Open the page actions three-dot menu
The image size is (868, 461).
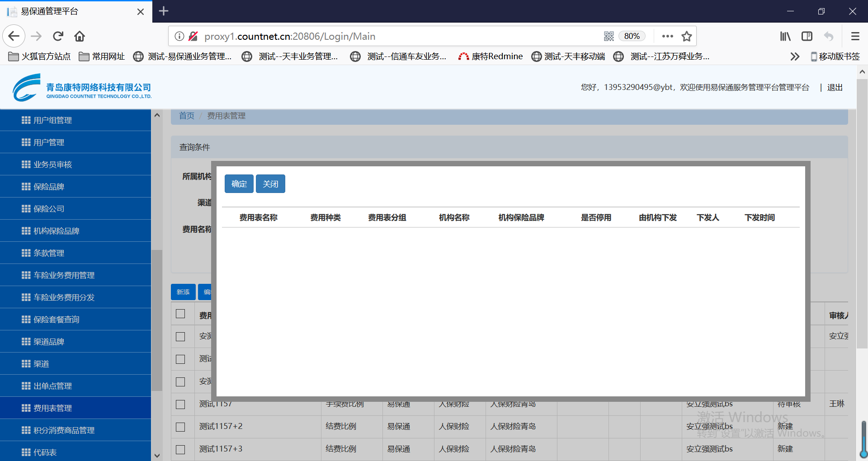[x=667, y=36]
